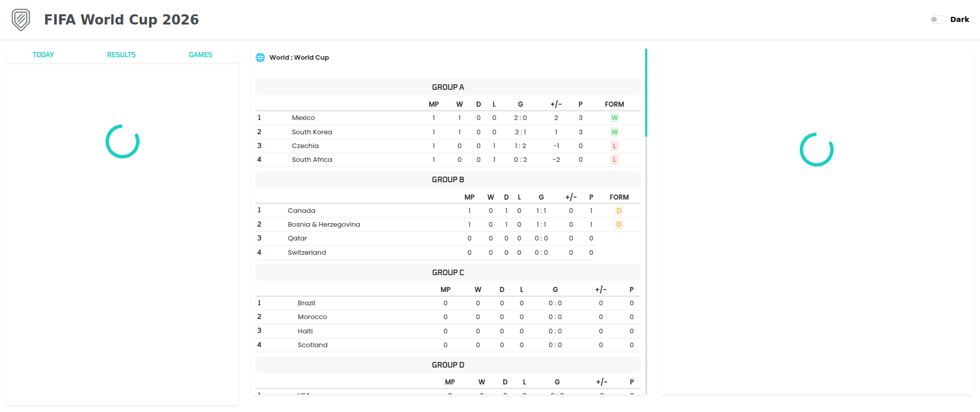
Task: Click the Scotland team name
Action: pyautogui.click(x=313, y=345)
